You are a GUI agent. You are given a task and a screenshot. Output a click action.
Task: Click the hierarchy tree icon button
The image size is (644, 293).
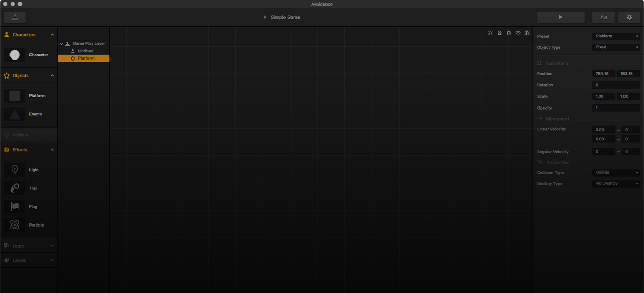(x=15, y=17)
